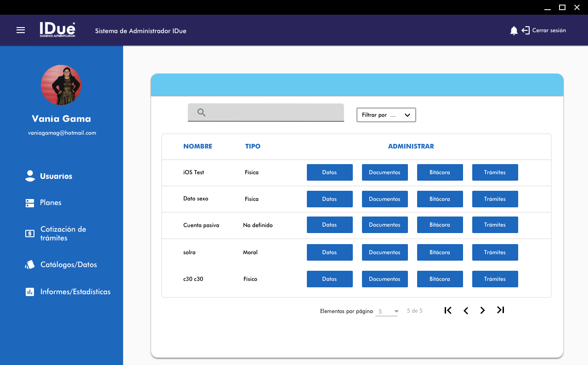Click Cerrar sesión to log out
This screenshot has width=588, height=365.
548,30
